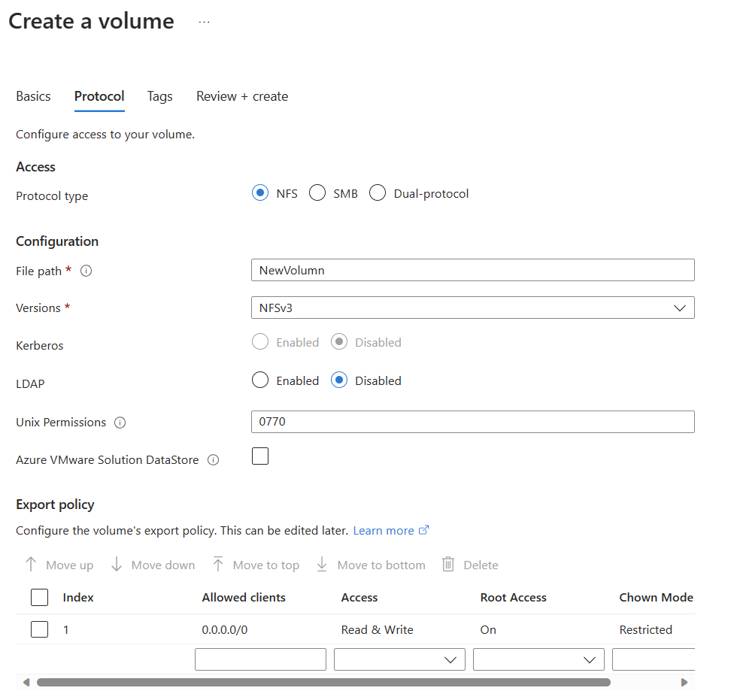Click the Read & Write cell
Image resolution: width=731 pixels, height=700 pixels.
[377, 629]
